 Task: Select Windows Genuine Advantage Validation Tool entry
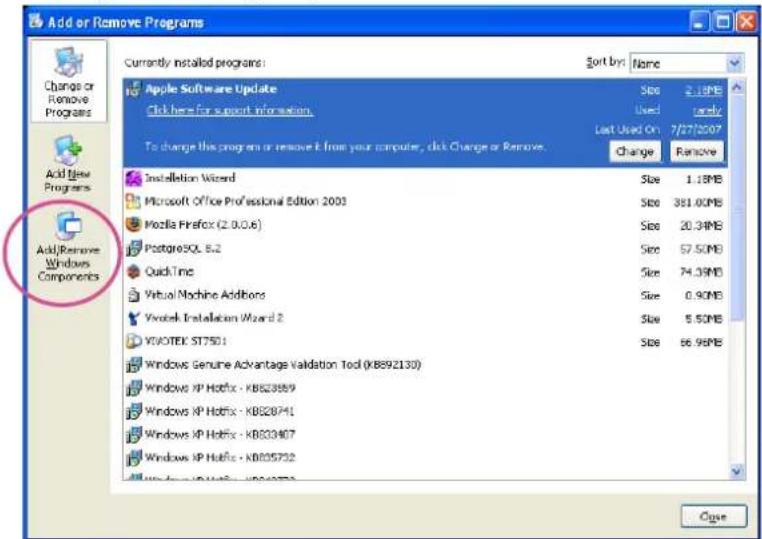click(x=425, y=365)
